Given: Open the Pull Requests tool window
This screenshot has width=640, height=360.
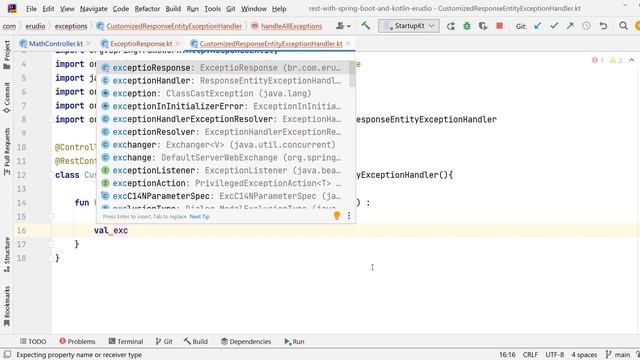Looking at the screenshot, I should click(x=7, y=151).
